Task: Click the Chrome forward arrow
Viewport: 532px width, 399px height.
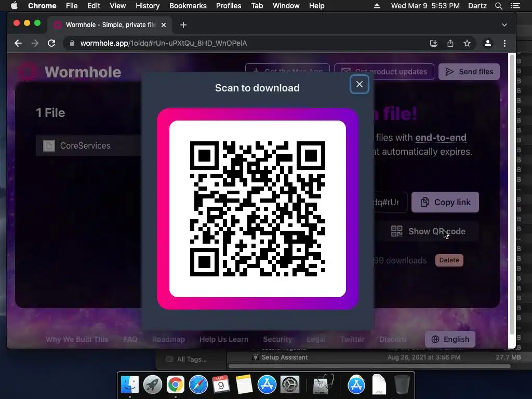Action: point(35,43)
